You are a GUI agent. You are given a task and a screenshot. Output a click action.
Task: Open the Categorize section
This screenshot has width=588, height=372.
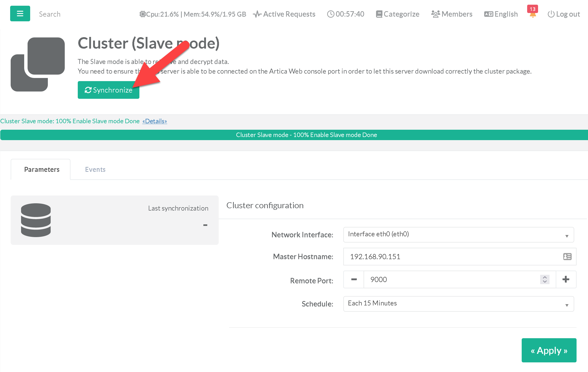398,14
